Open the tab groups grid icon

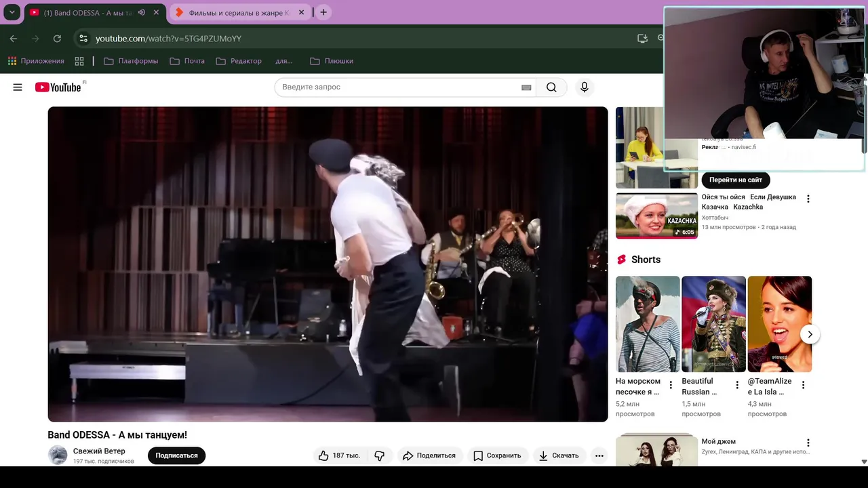tap(79, 61)
